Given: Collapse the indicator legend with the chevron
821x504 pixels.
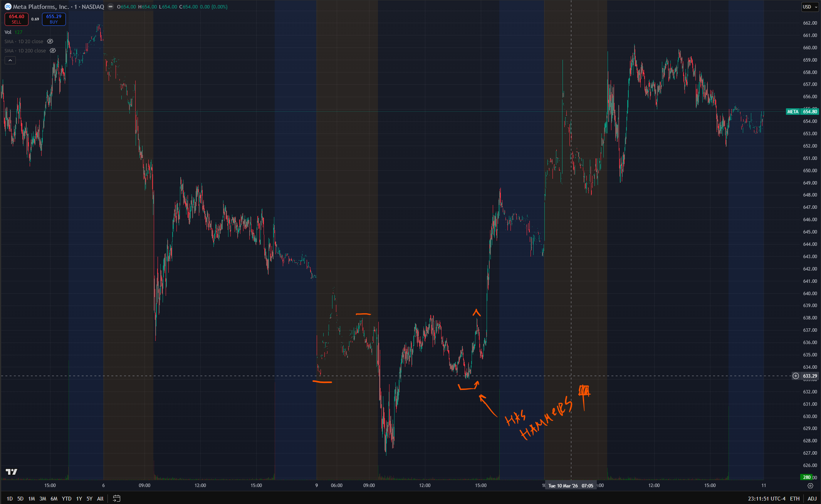Looking at the screenshot, I should click(x=10, y=60).
